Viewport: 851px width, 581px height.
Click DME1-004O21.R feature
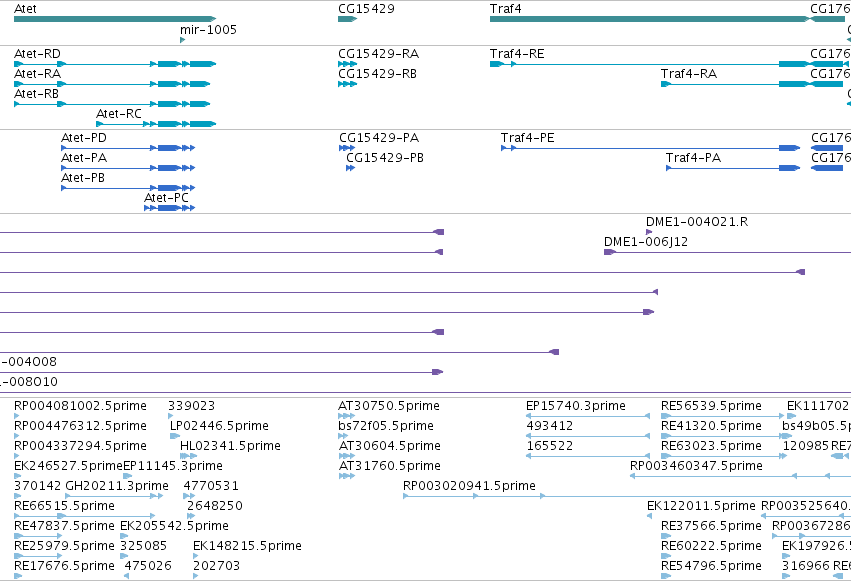pos(649,232)
